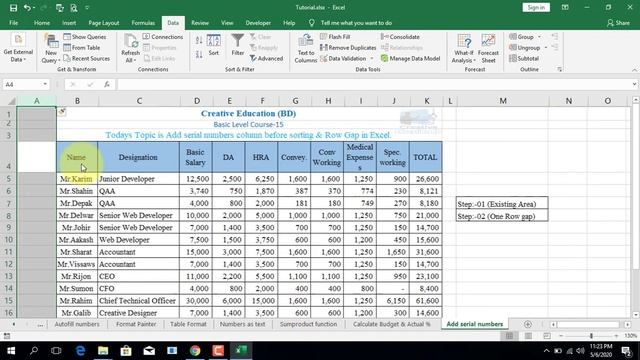Open Chrome from taskbar
Viewport: 640px width, 360px height.
coord(195,350)
